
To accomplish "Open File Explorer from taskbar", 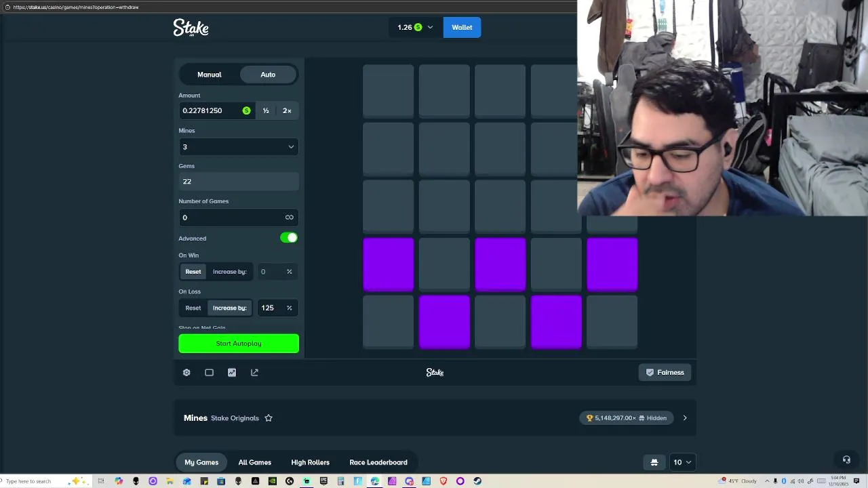I will (x=170, y=481).
